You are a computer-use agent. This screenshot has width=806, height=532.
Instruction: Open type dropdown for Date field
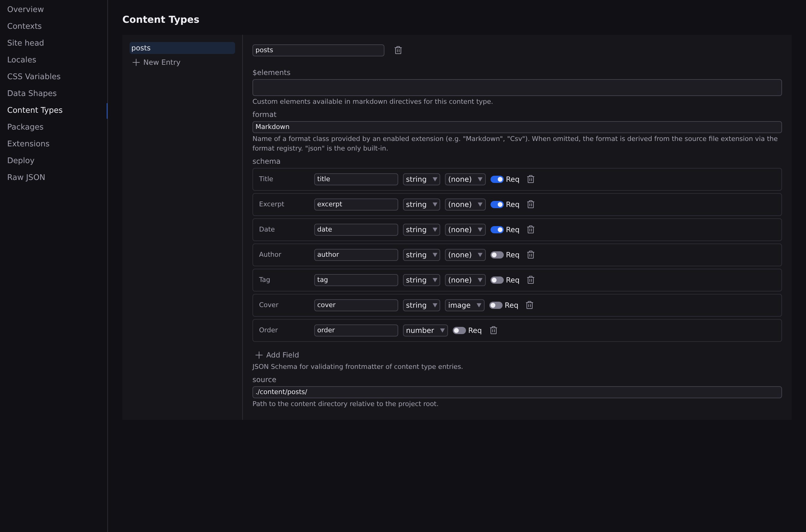tap(421, 230)
